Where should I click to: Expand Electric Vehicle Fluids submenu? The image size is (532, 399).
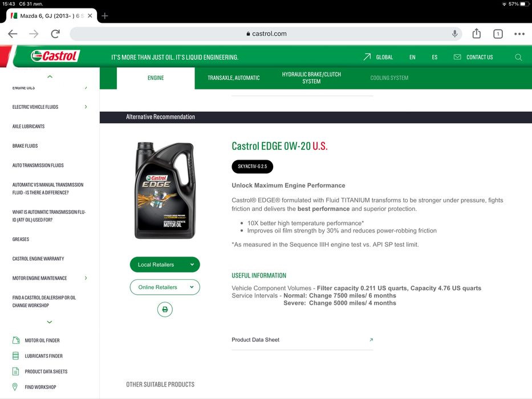tap(86, 107)
